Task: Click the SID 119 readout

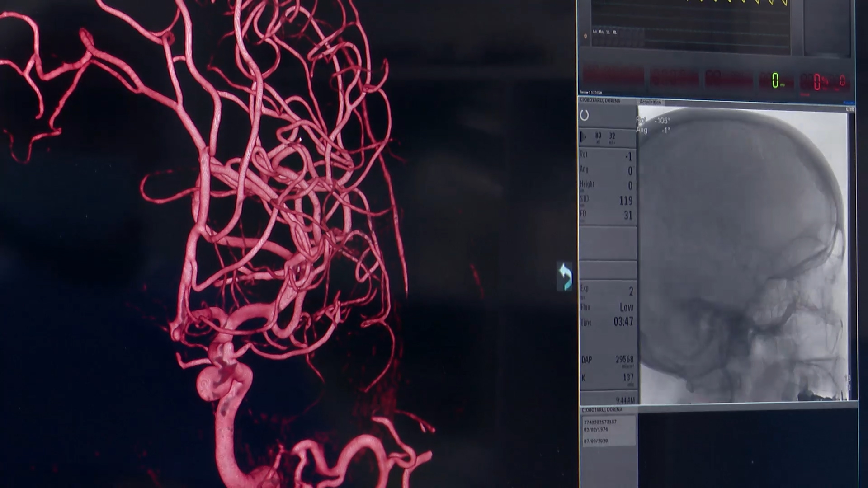Action: [x=626, y=200]
